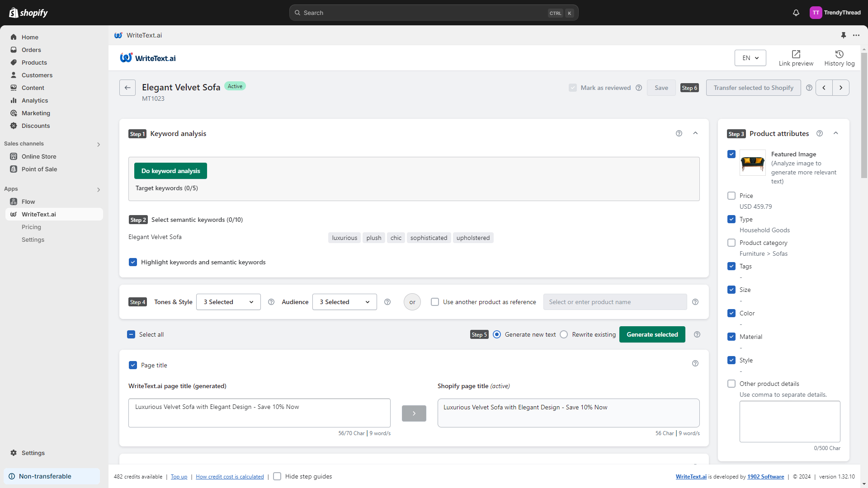The image size is (868, 488).
Task: Click the Shopify search field
Action: pyautogui.click(x=434, y=13)
